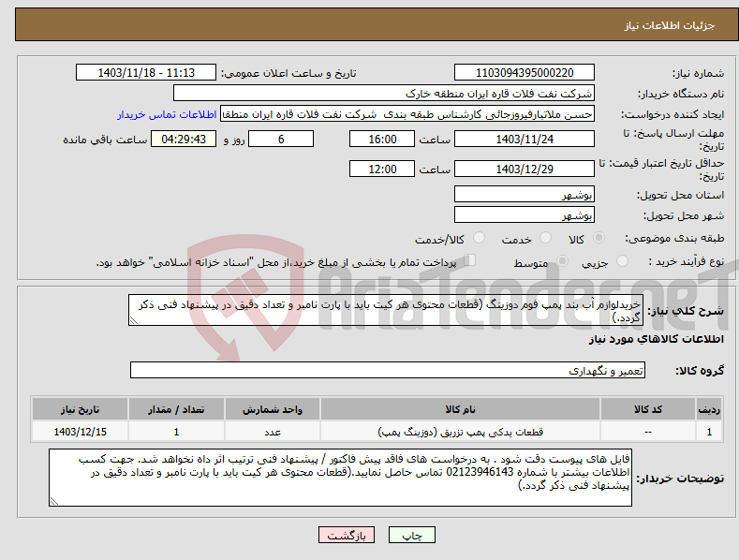
Task: Click the price validity date 1403/12/29
Action: [x=525, y=169]
